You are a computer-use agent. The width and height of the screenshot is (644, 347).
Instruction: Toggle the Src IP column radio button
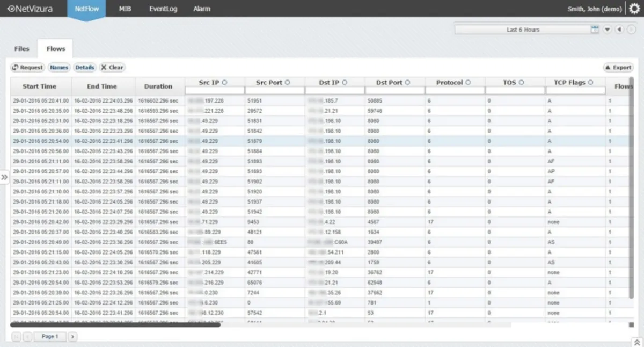[x=225, y=82]
